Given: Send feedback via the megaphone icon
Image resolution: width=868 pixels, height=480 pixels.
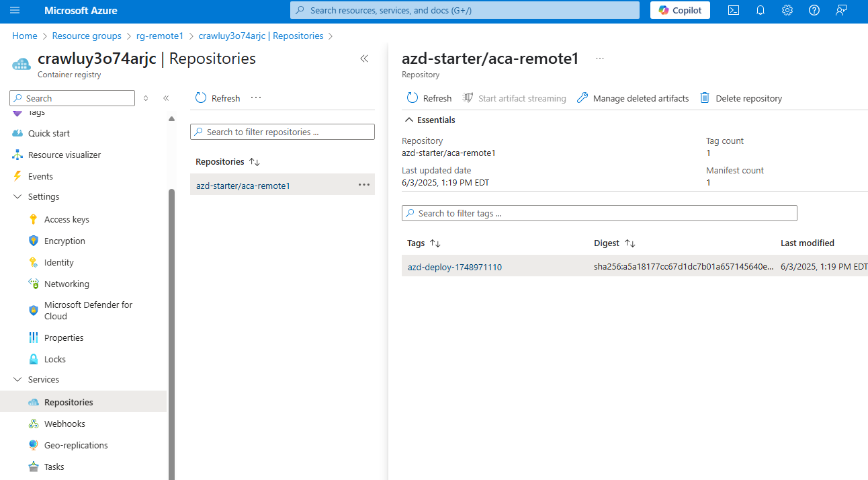Looking at the screenshot, I should click(x=841, y=10).
